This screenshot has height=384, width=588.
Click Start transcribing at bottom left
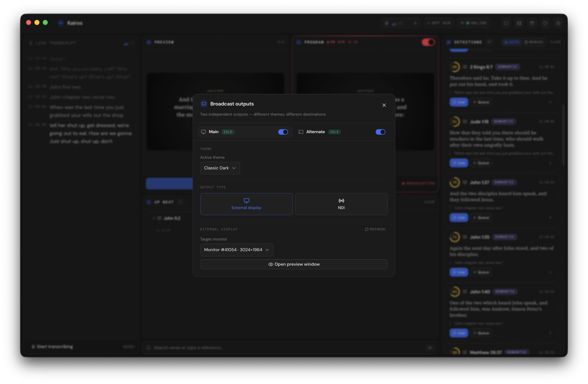[x=52, y=347]
